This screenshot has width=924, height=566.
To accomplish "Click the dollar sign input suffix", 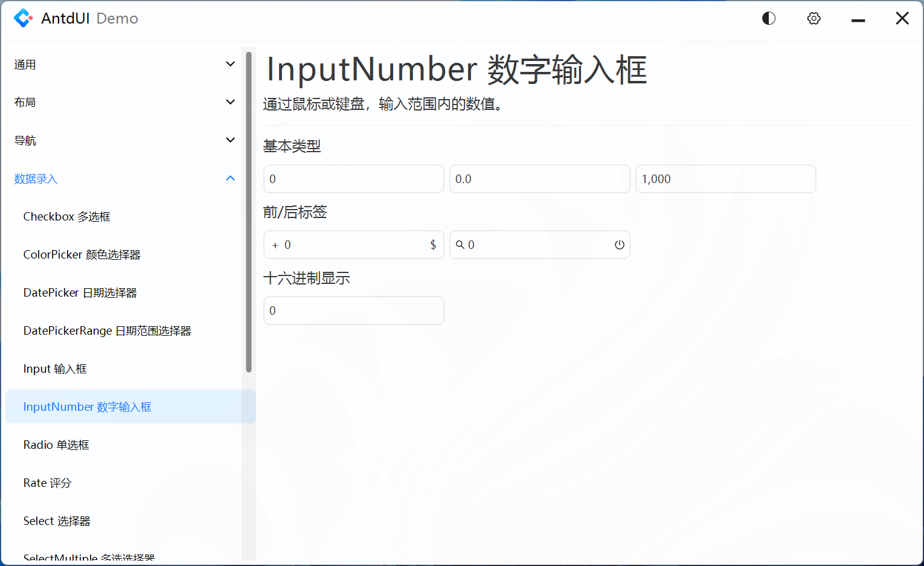I will [432, 245].
